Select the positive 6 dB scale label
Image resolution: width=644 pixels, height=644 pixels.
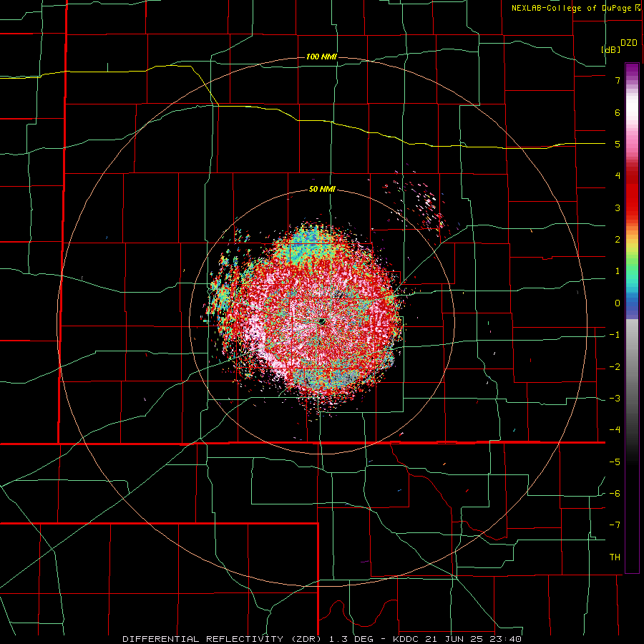pos(618,112)
